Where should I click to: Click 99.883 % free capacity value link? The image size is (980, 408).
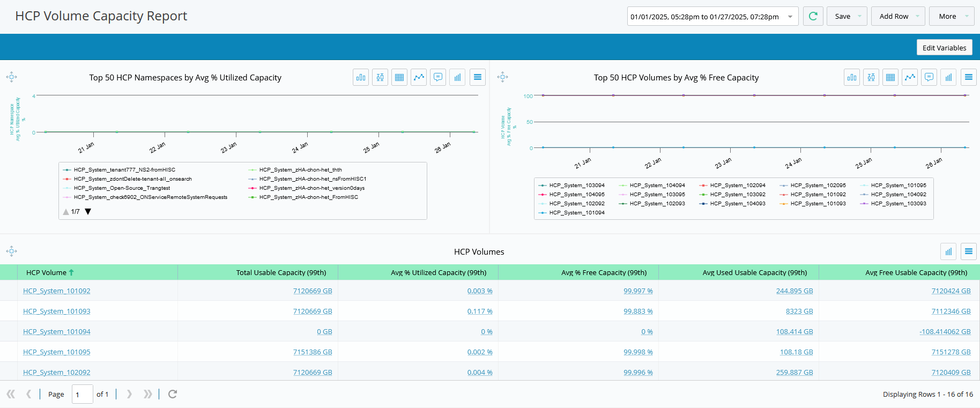pos(638,311)
